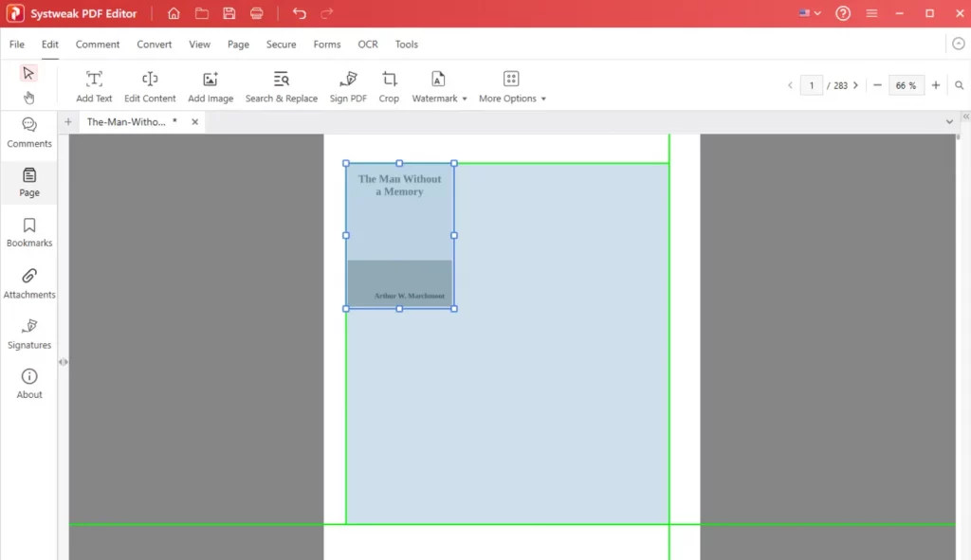This screenshot has height=560, width=971.
Task: Show the Attachments panel
Action: (29, 283)
